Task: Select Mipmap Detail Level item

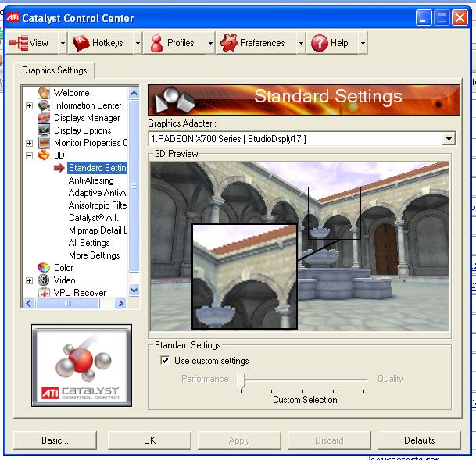Action: 98,230
